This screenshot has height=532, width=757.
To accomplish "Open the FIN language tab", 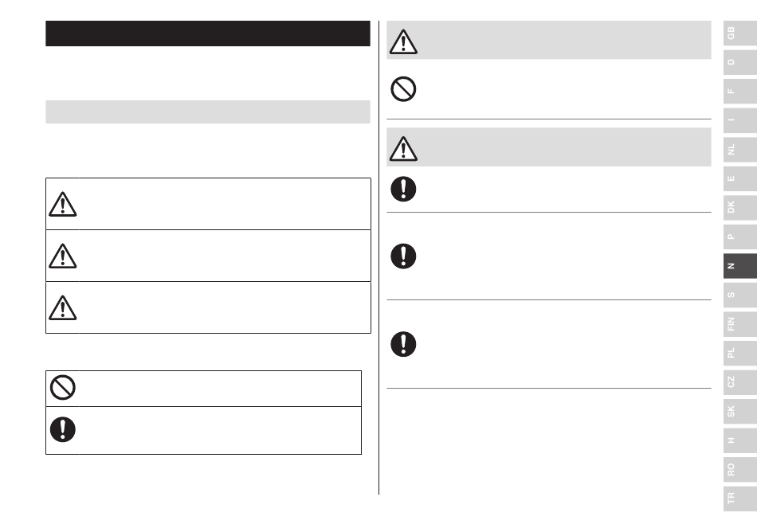I will [740, 323].
